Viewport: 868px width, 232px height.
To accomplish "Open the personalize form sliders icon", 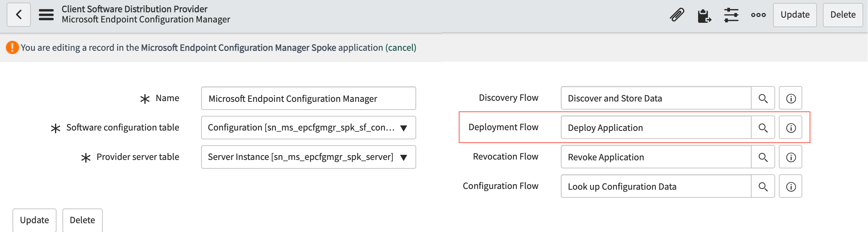I will 731,15.
